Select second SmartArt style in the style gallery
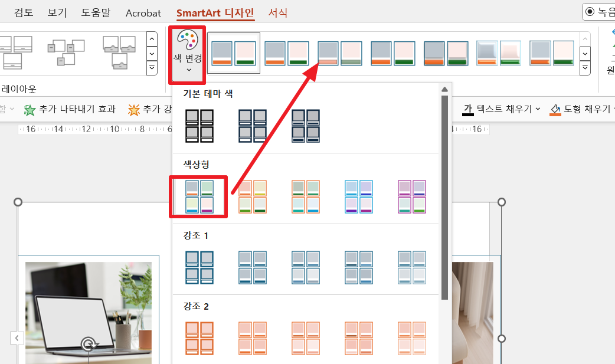This screenshot has height=364, width=615. pos(286,53)
